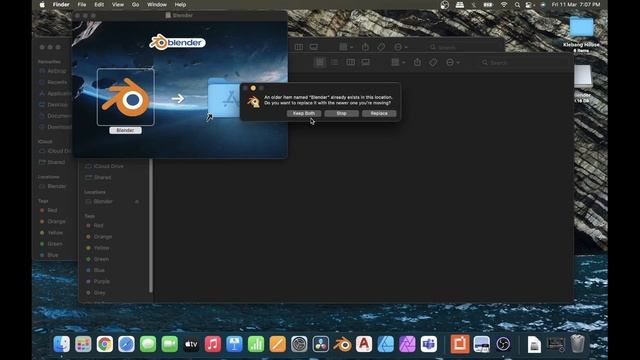
Task: Open the Go menu
Action: coord(135,5)
